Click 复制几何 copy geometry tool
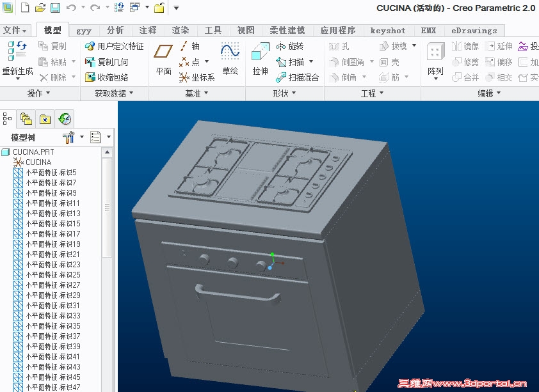The height and width of the screenshot is (392, 539). pos(106,62)
